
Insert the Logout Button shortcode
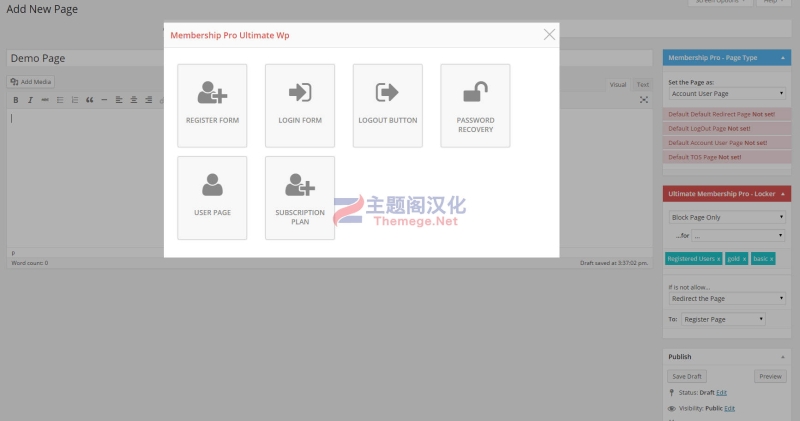[x=388, y=106]
